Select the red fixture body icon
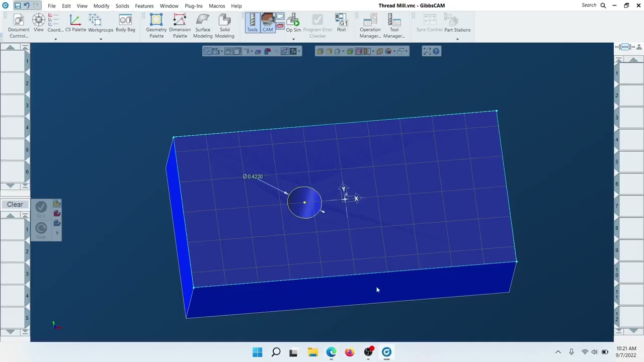 57,214
